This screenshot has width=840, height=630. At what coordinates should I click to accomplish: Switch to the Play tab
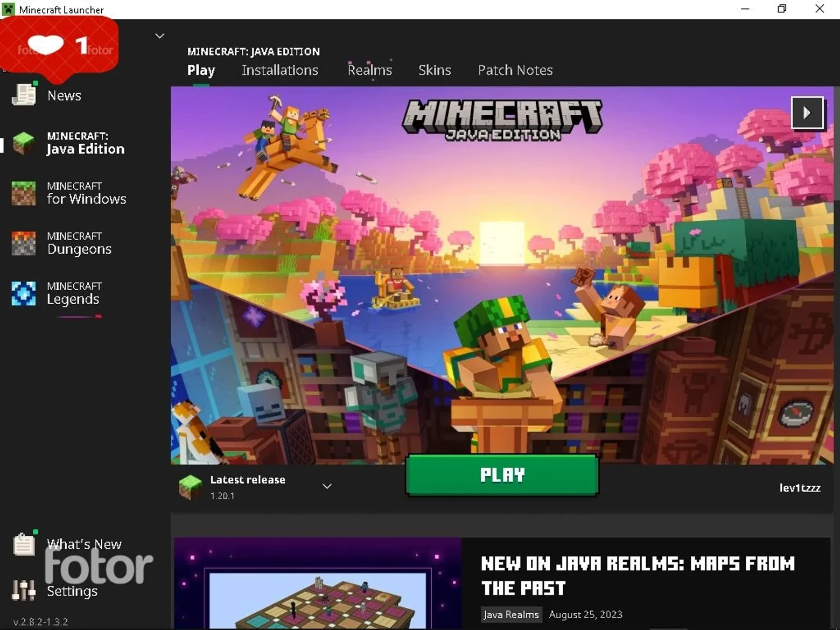(201, 71)
